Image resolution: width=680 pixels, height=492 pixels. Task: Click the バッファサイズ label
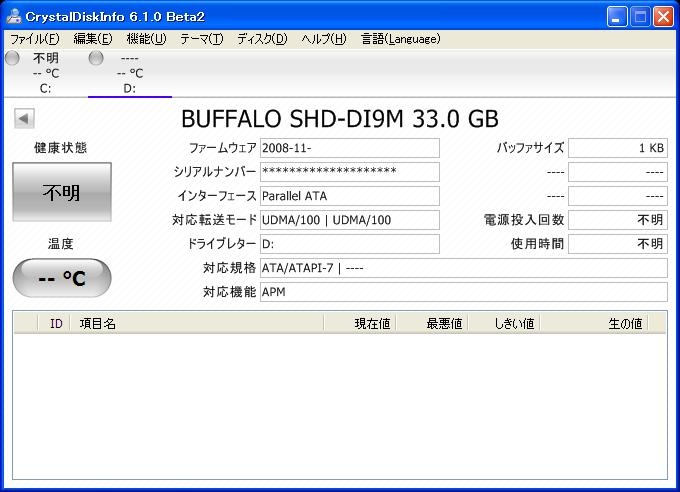[530, 148]
